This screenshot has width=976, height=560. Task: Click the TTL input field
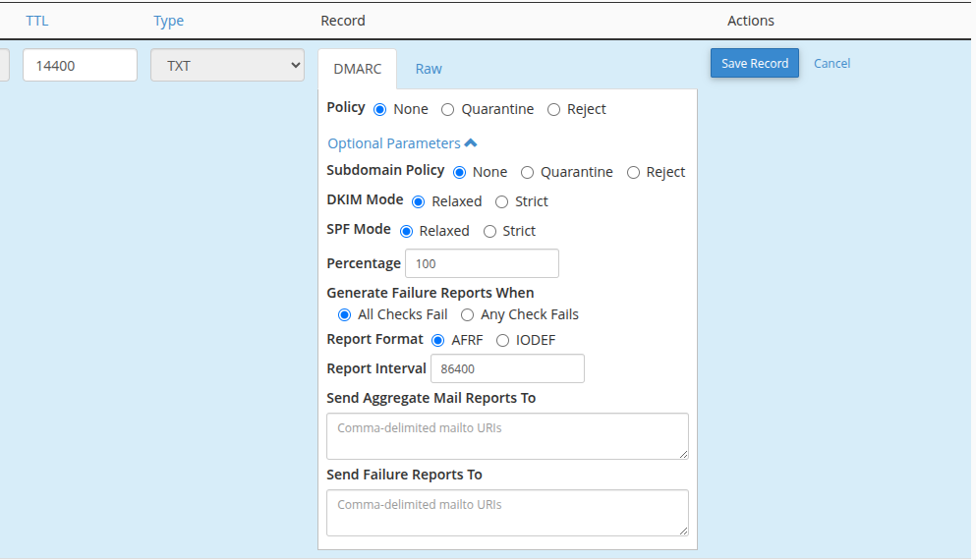80,65
